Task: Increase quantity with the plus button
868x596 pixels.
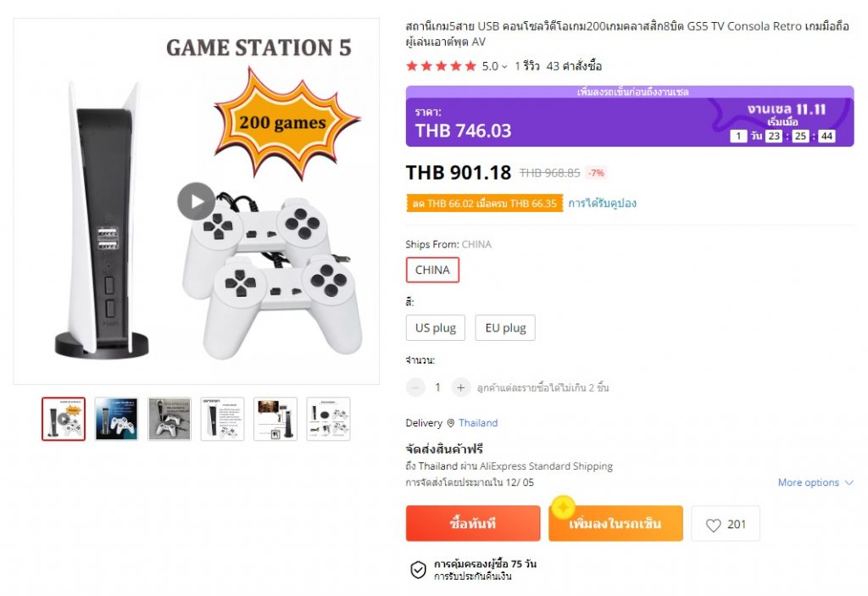Action: 460,387
